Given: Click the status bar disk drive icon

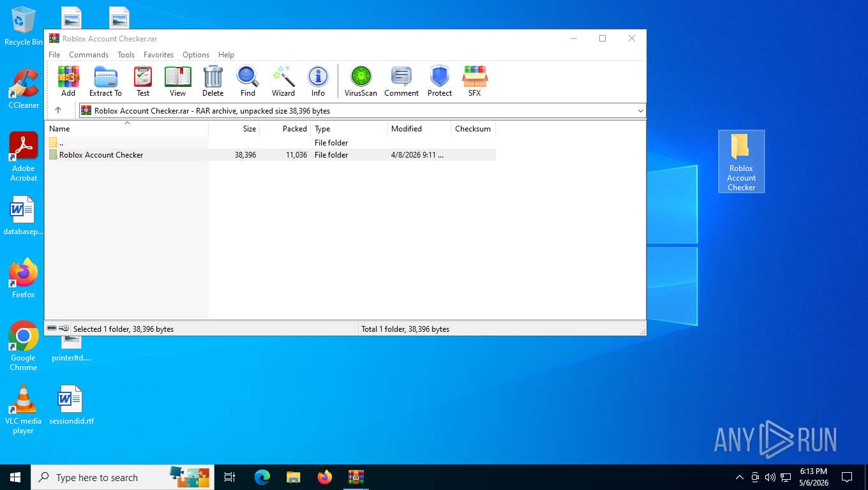Looking at the screenshot, I should coord(52,329).
